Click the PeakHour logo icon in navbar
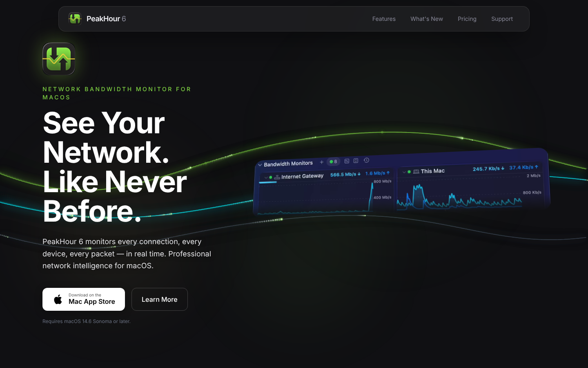Image resolution: width=588 pixels, height=368 pixels. [x=75, y=19]
